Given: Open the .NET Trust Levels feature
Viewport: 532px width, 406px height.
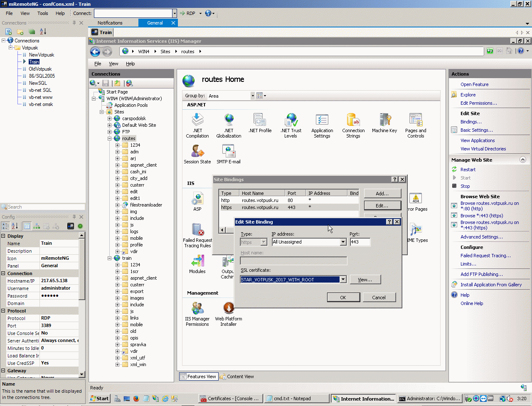Looking at the screenshot, I should [x=291, y=125].
